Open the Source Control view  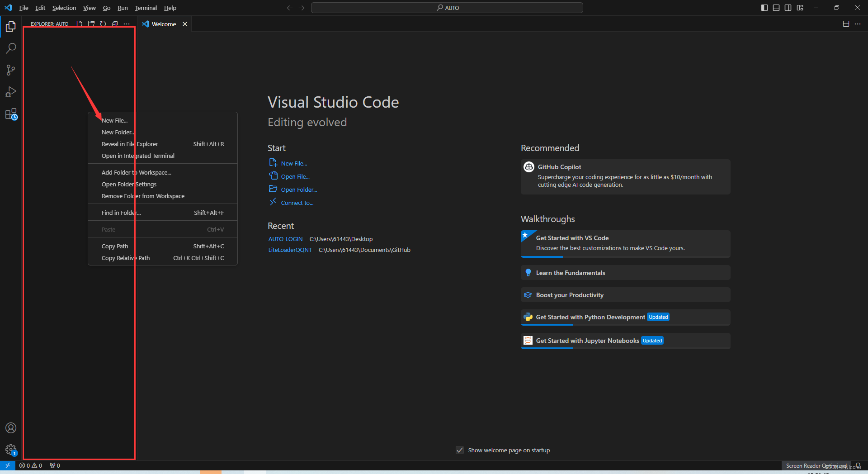coord(11,70)
